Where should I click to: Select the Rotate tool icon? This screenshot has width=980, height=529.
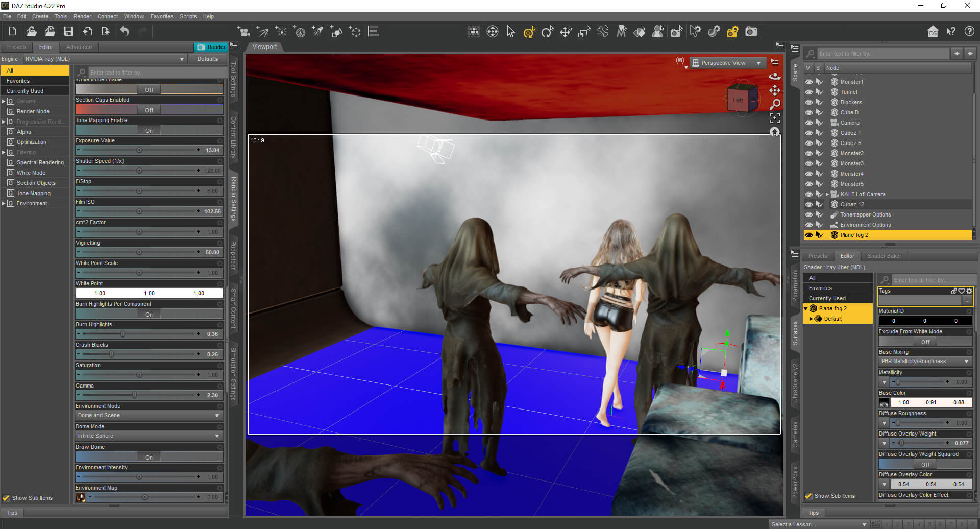[x=547, y=32]
